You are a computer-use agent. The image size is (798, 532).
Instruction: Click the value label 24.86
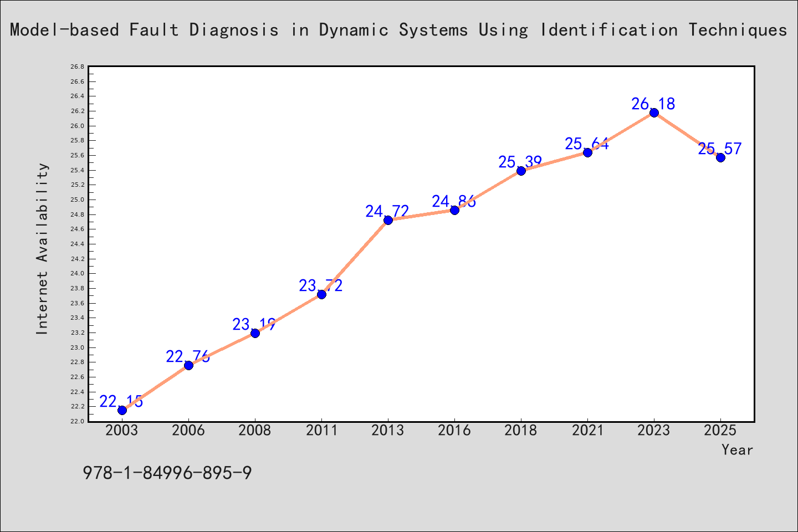point(454,201)
